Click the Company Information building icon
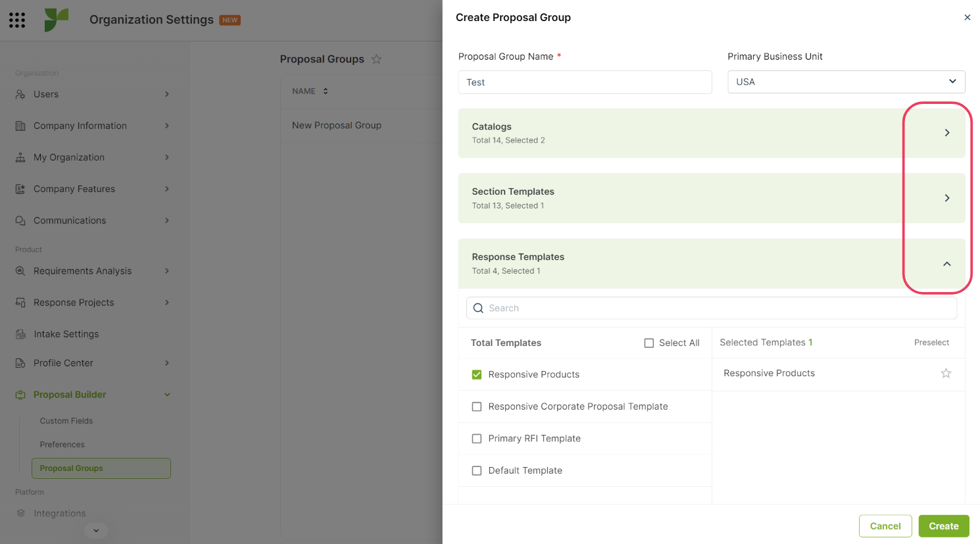The width and height of the screenshot is (980, 544). (x=20, y=126)
